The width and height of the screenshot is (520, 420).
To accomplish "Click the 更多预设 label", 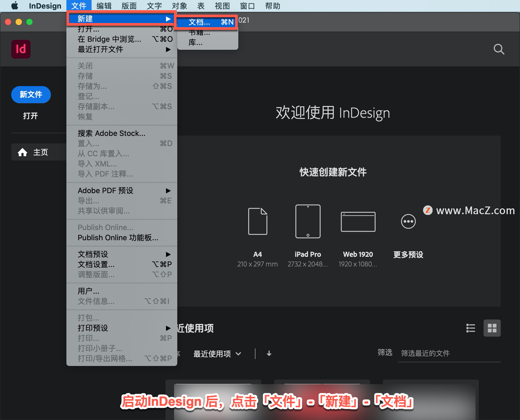I will click(x=408, y=254).
